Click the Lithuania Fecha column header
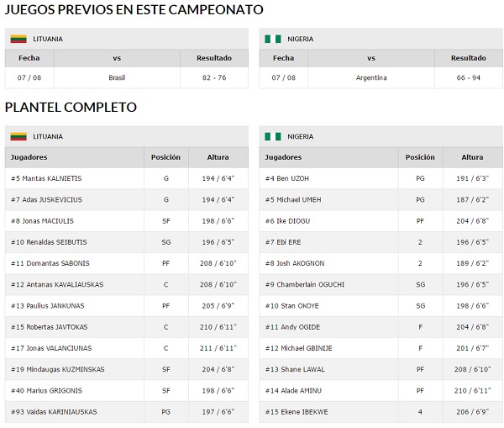This screenshot has width=504, height=428. (x=29, y=58)
